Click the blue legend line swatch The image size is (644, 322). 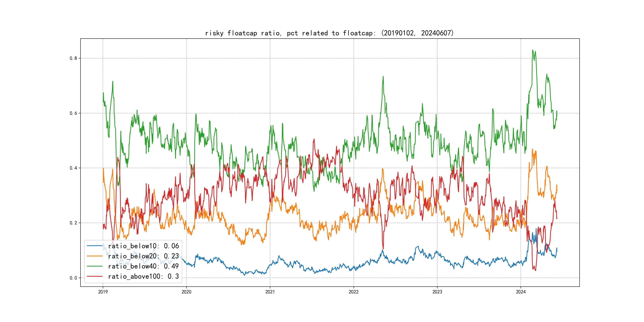[94, 246]
